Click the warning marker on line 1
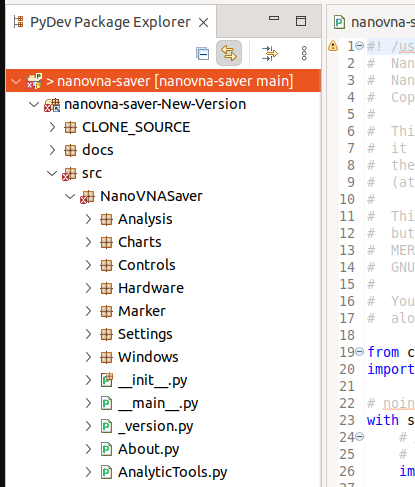415x487 pixels. click(333, 46)
